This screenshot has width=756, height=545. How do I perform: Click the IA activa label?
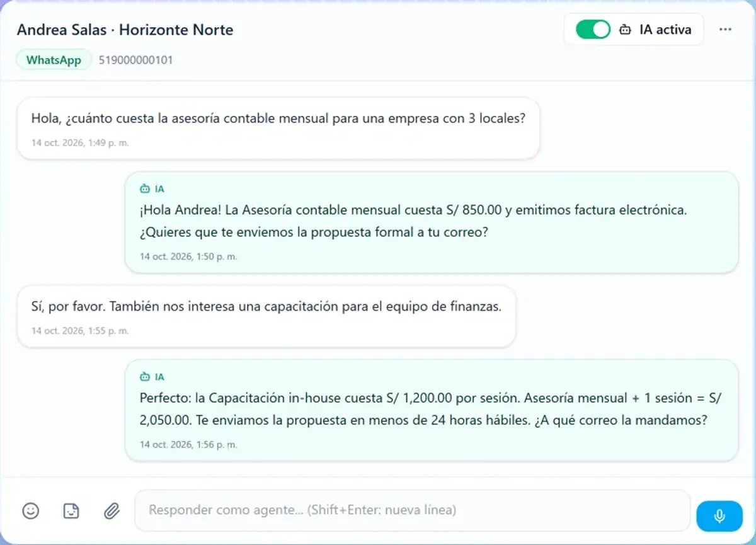[665, 30]
